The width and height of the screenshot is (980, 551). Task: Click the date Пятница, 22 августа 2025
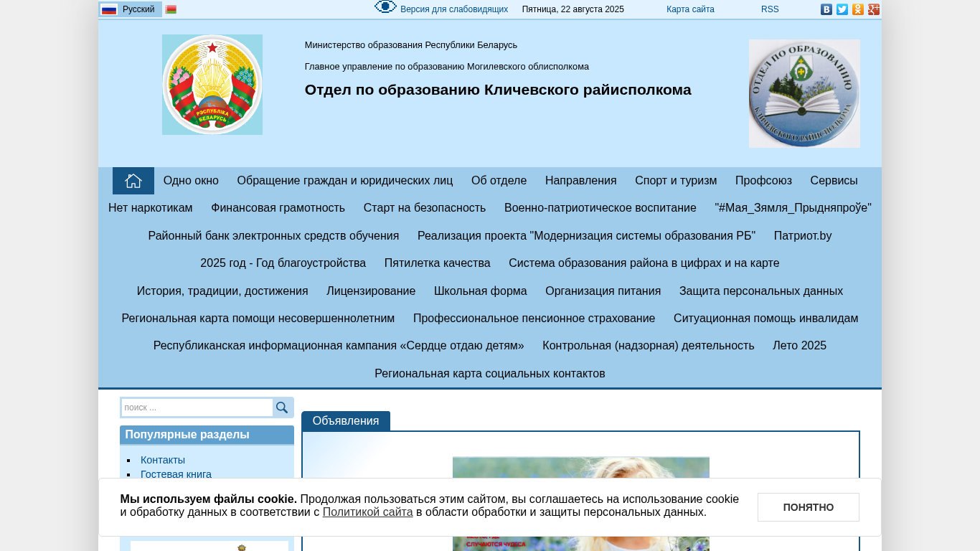coord(573,9)
